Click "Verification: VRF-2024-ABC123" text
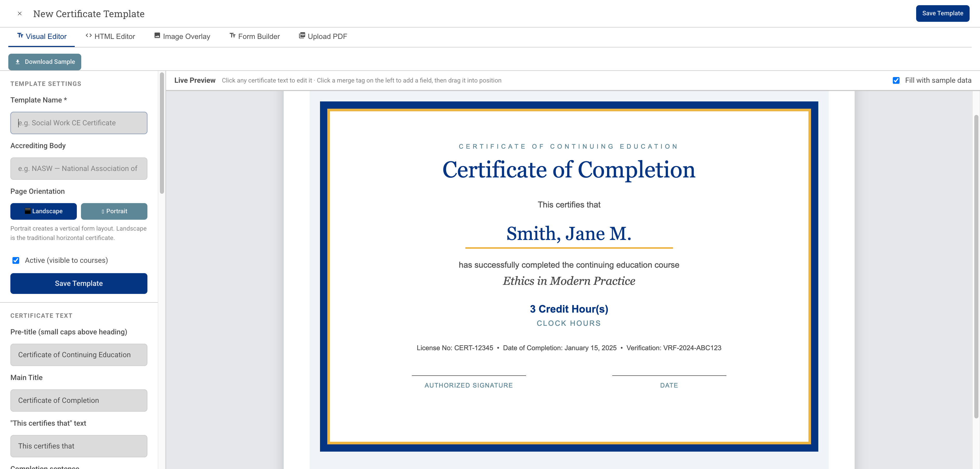Viewport: 980px width, 469px height. (674, 348)
